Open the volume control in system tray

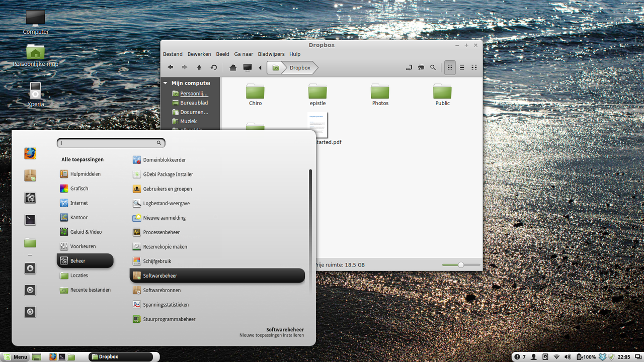568,356
